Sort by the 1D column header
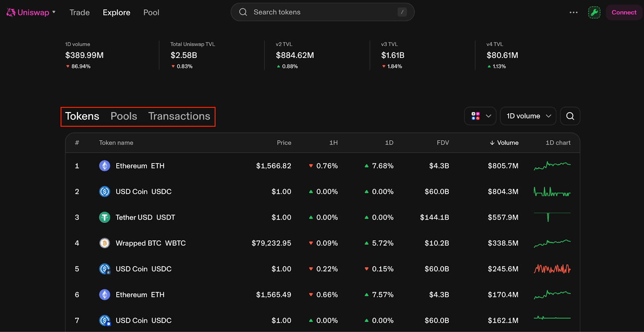 389,143
